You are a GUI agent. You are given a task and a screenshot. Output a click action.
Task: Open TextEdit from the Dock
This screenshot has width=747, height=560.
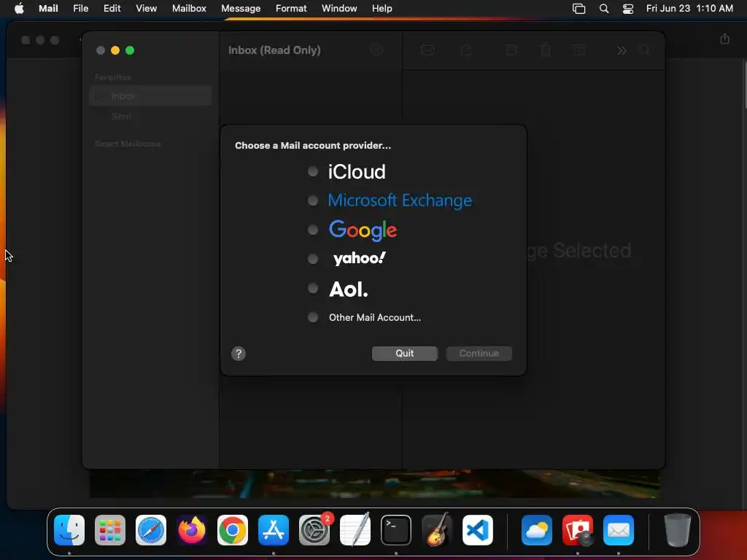tap(355, 530)
